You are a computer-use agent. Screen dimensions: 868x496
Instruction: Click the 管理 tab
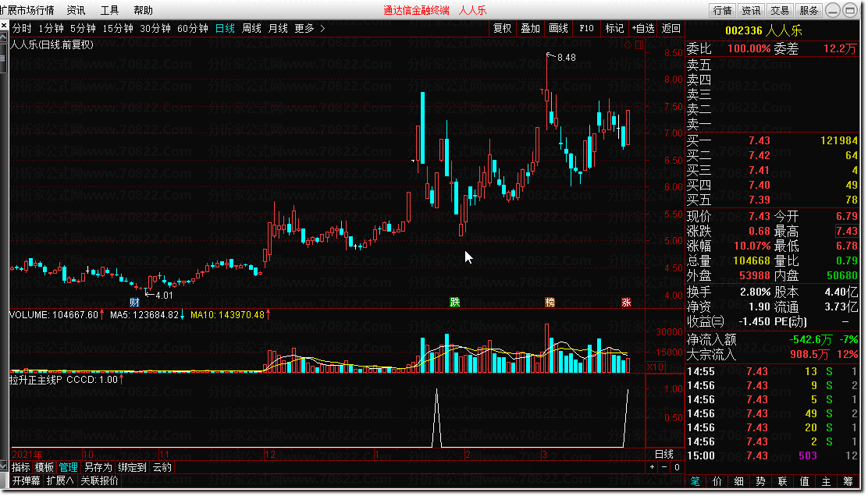[69, 467]
